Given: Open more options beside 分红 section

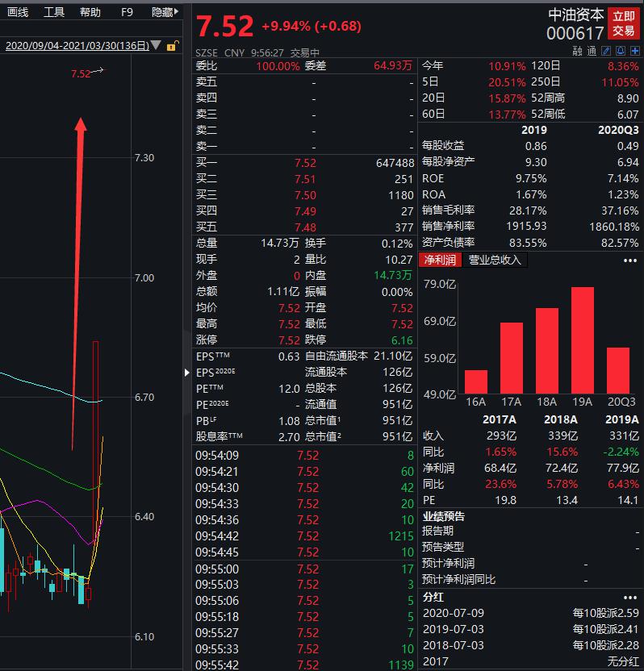Looking at the screenshot, I should click(630, 598).
